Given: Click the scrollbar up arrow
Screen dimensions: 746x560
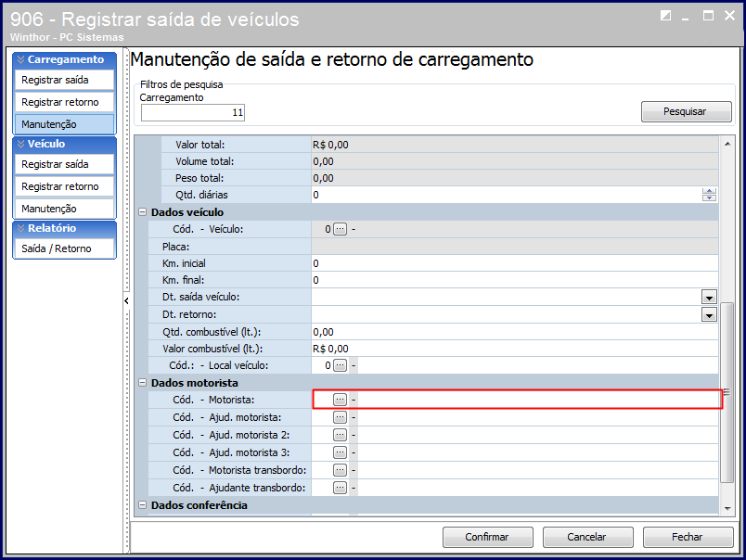Looking at the screenshot, I should click(x=727, y=143).
